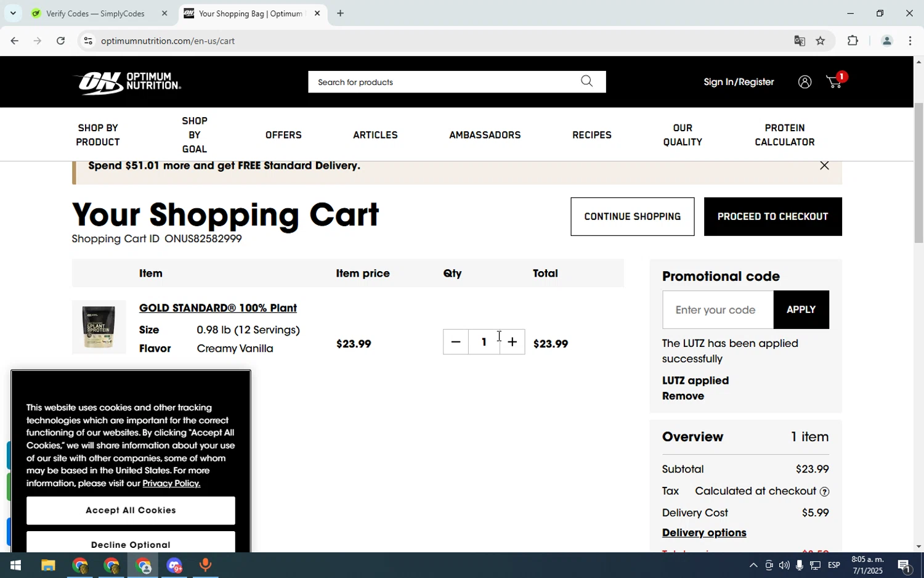The width and height of the screenshot is (924, 578).
Task: Open the Our Quality page
Action: point(683,135)
